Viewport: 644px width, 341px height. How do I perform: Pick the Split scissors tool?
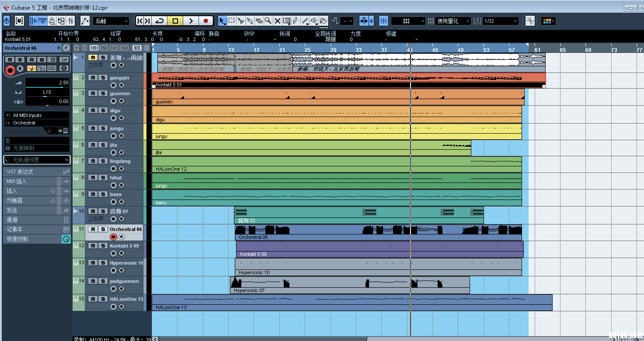coord(240,21)
